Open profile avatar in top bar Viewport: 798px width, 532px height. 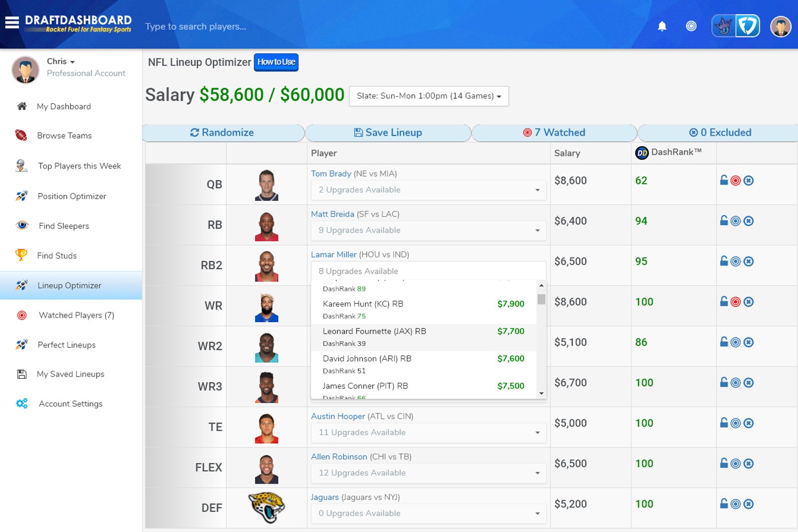[781, 26]
